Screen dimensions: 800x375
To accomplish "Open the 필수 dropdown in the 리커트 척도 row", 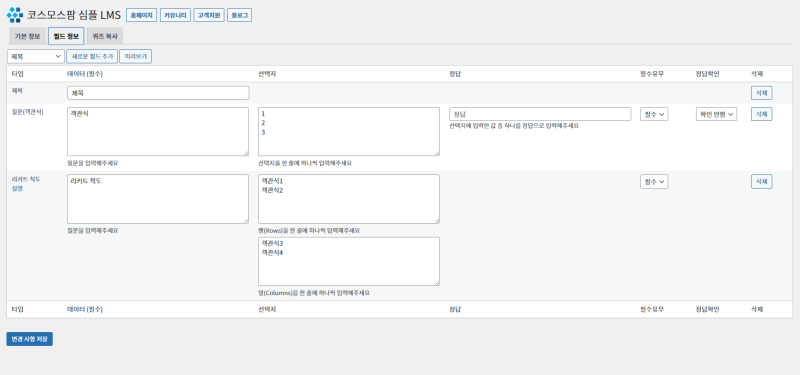I will pyautogui.click(x=654, y=182).
